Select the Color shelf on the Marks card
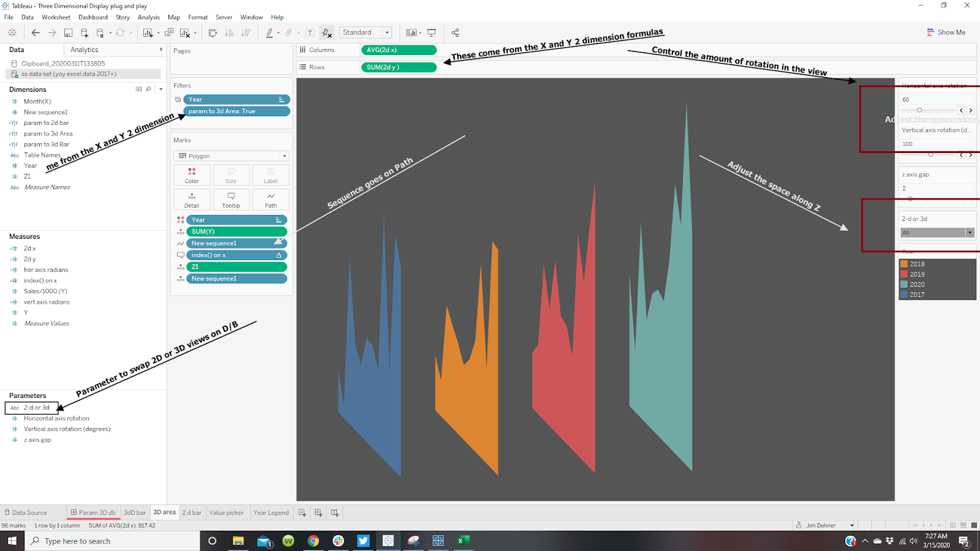This screenshot has width=980, height=551. coord(192,174)
